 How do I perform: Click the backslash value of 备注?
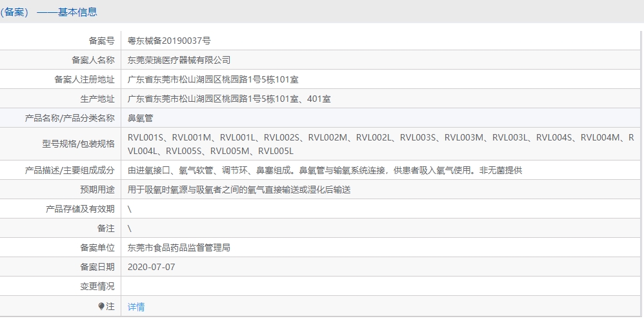130,228
